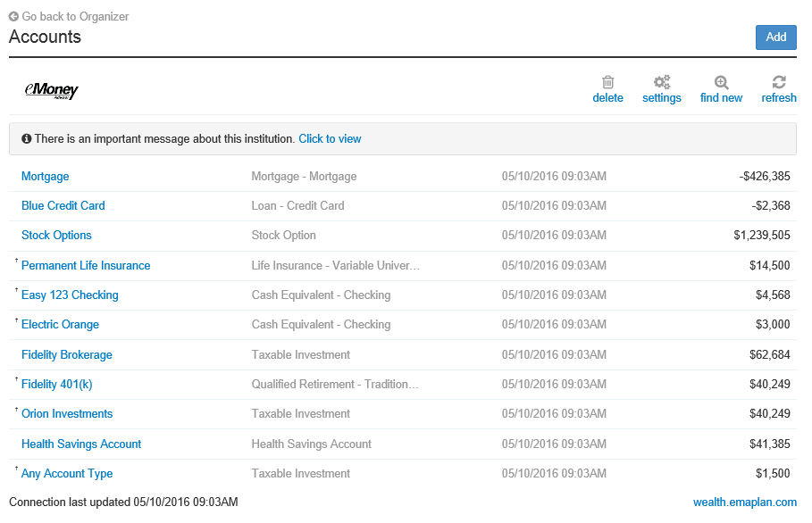Open the Fidelity Brokerage account

67,355
